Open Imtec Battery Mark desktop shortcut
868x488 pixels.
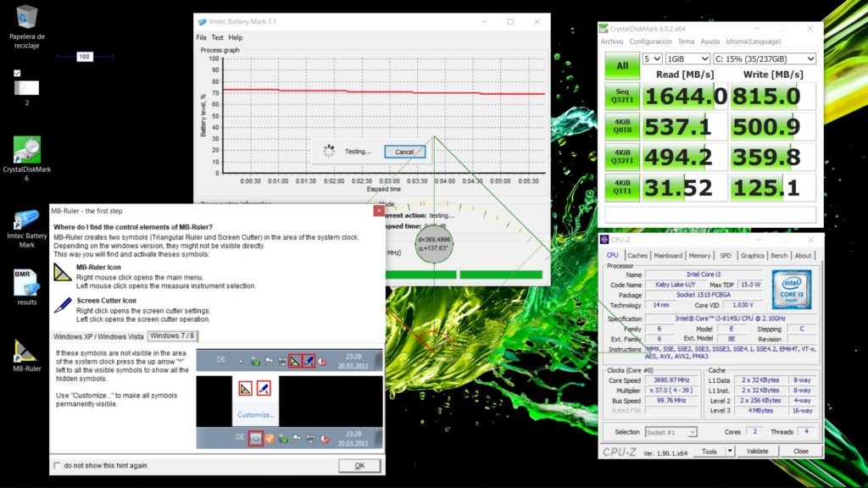pyautogui.click(x=26, y=228)
